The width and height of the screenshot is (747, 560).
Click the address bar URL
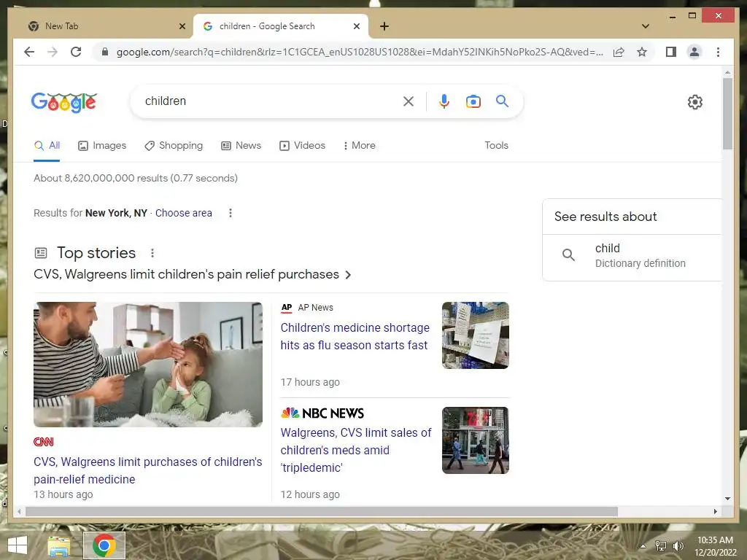(x=360, y=52)
